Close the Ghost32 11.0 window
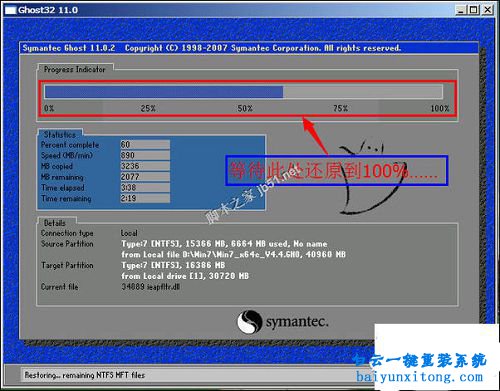 pyautogui.click(x=488, y=10)
